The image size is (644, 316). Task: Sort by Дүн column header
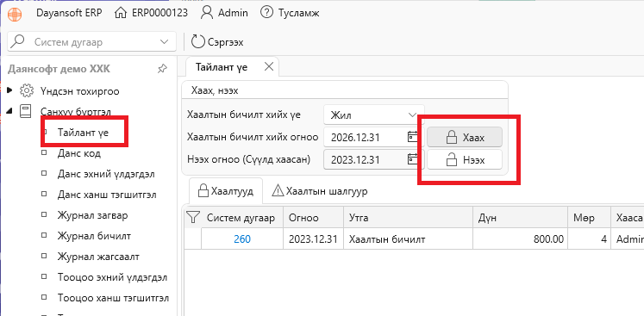click(521, 218)
